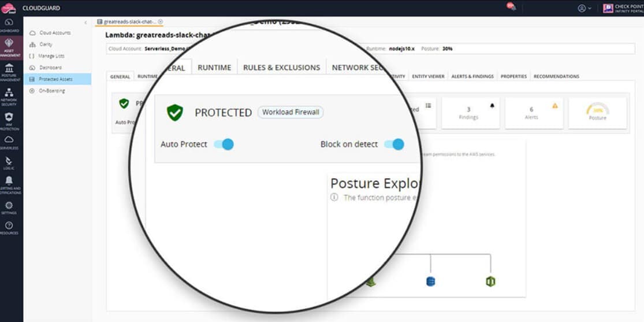The width and height of the screenshot is (644, 322).
Task: Collapse the secondary navigation panel
Action: (85, 23)
